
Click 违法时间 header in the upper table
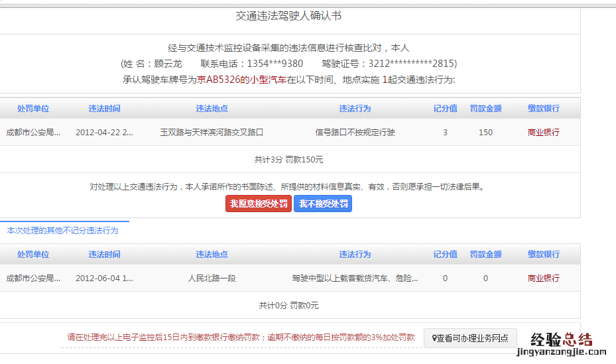click(x=104, y=109)
